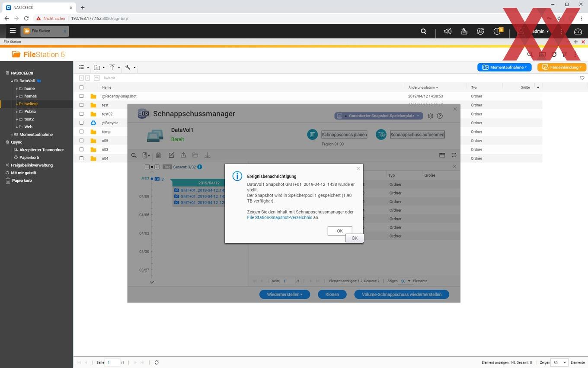Open the QTS main menu hamburger
Image resolution: width=588 pixels, height=368 pixels.
pos(13,31)
